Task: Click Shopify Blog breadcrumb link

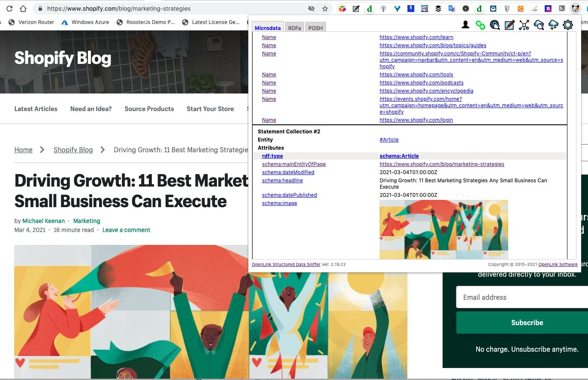Action: tap(73, 150)
